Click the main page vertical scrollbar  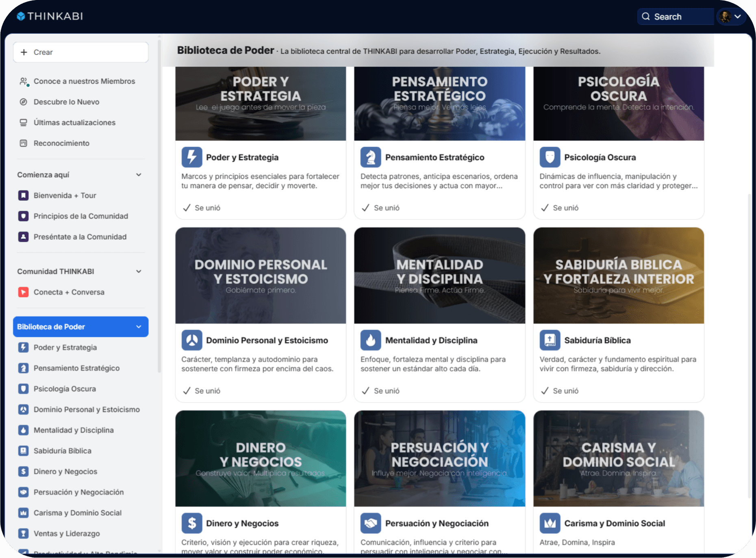pyautogui.click(x=749, y=345)
